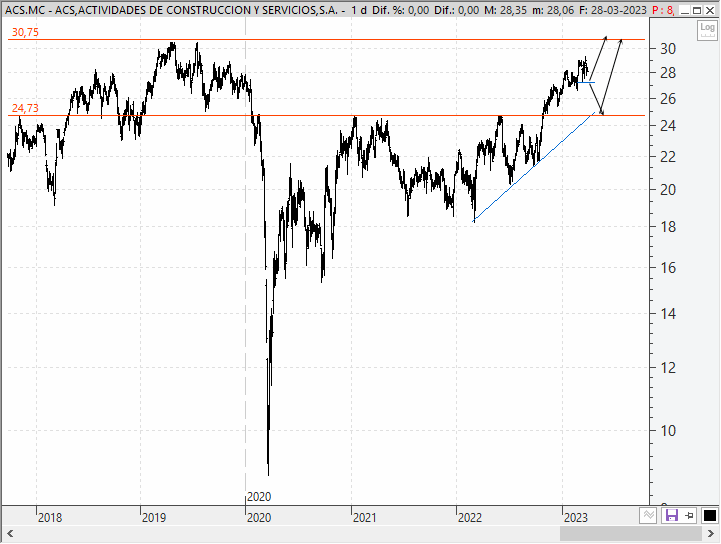Click the '1 d' timeframe text
Image resolution: width=721 pixels, height=544 pixels.
359,10
